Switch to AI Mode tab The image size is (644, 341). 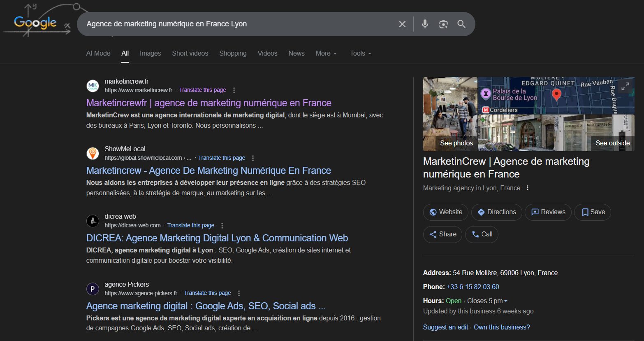click(x=98, y=54)
